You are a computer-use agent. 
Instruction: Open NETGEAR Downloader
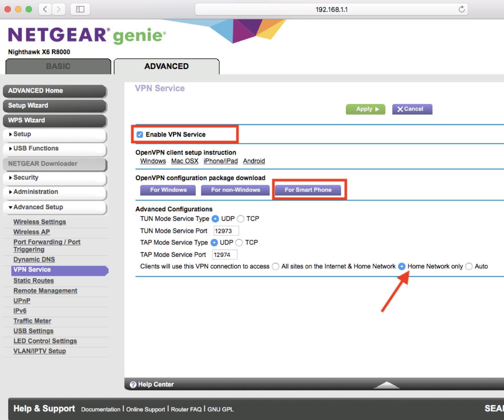55,164
